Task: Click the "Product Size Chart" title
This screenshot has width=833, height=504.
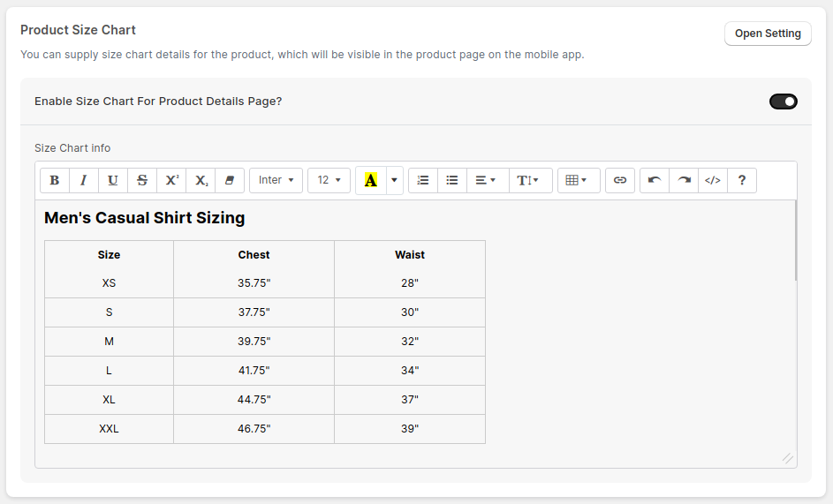Action: [x=78, y=30]
